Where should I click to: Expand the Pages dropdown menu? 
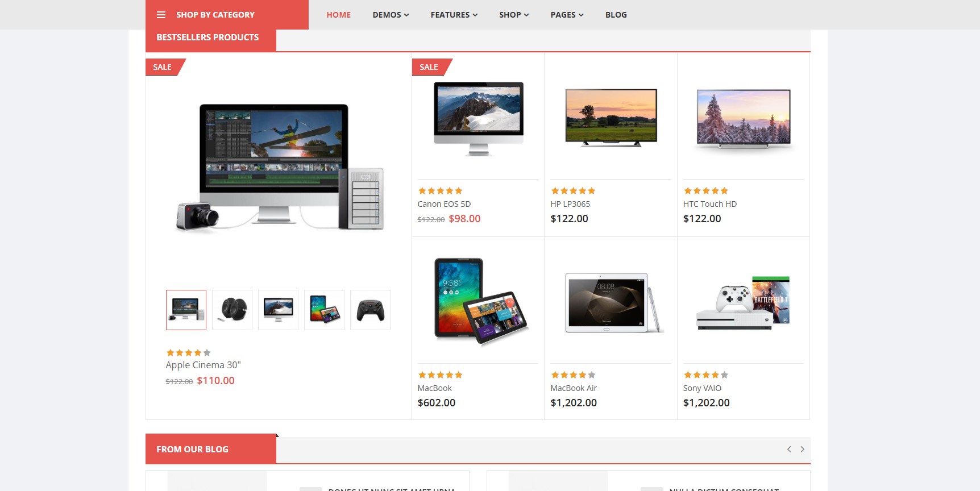567,15
